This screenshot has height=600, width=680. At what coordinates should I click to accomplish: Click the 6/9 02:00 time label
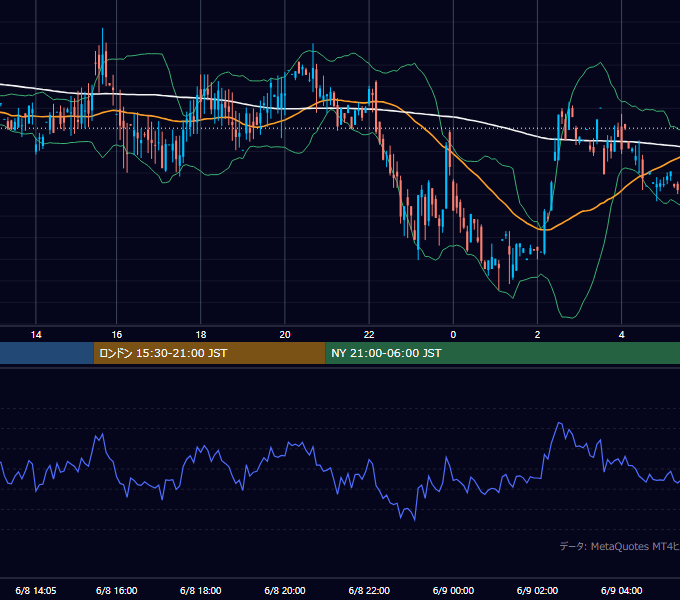point(537,590)
